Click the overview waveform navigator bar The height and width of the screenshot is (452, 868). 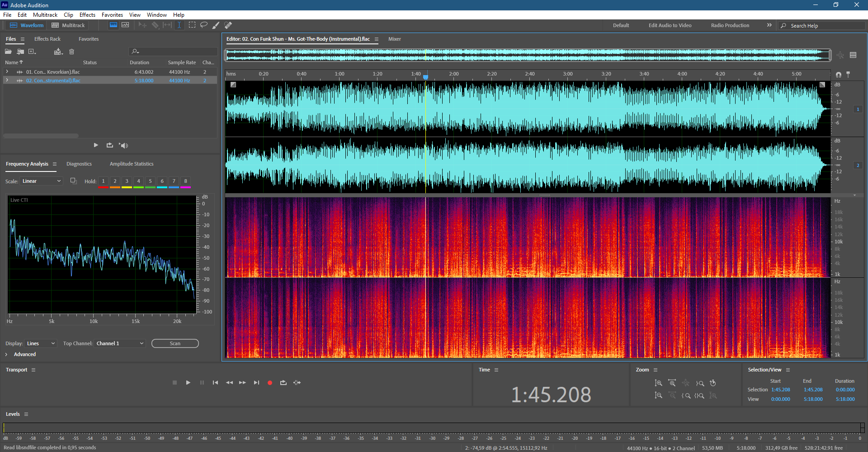[528, 55]
